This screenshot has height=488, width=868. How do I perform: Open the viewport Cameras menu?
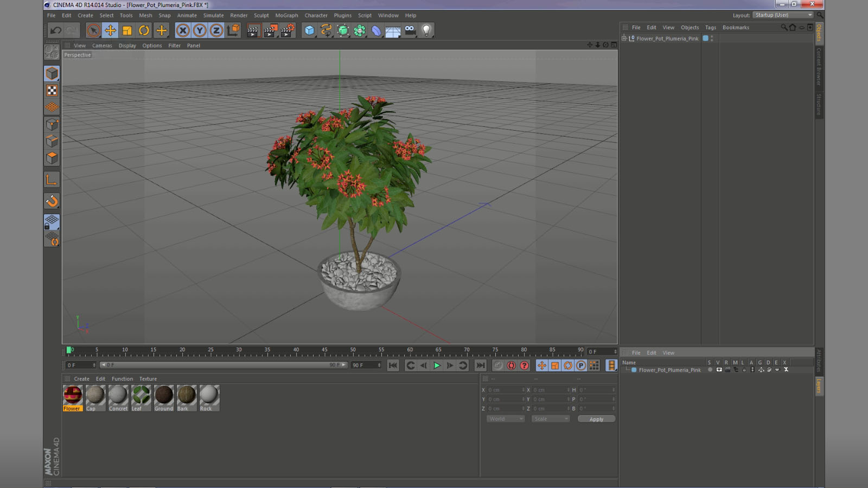tap(102, 46)
